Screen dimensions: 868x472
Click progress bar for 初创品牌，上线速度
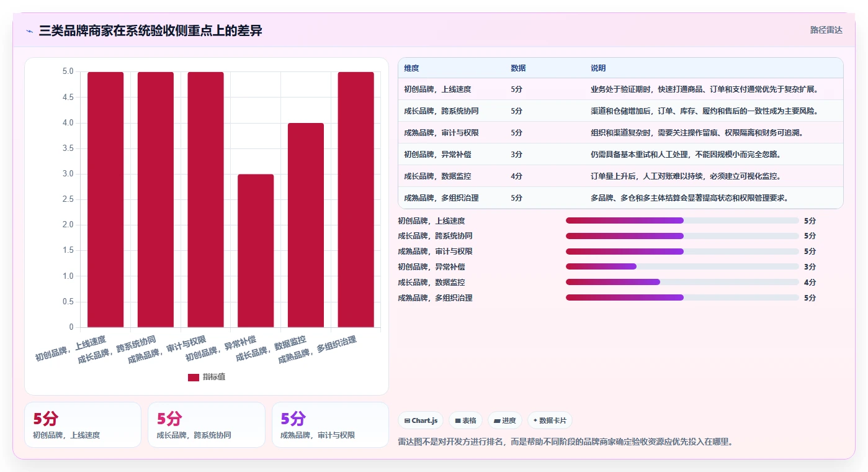click(x=682, y=220)
